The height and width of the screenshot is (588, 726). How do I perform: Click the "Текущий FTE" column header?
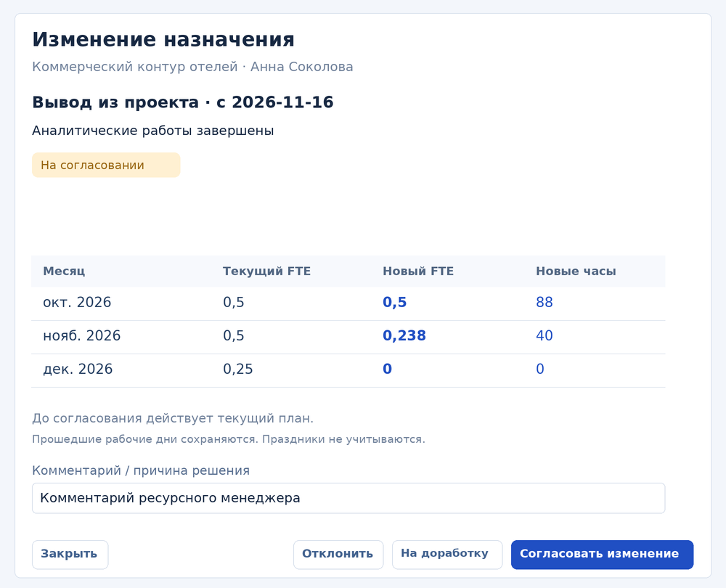[x=266, y=271]
